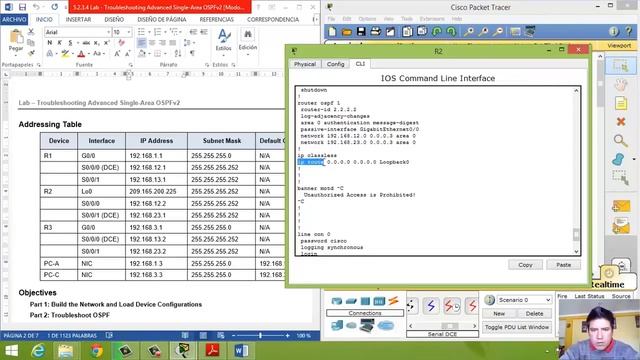Open the bullet list dropdown arrow

click(x=148, y=32)
